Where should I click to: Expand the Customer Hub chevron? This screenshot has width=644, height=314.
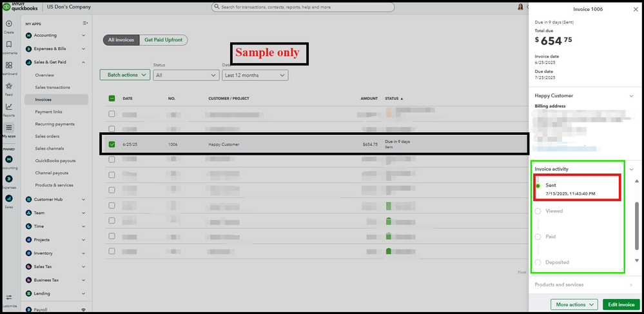pos(83,199)
